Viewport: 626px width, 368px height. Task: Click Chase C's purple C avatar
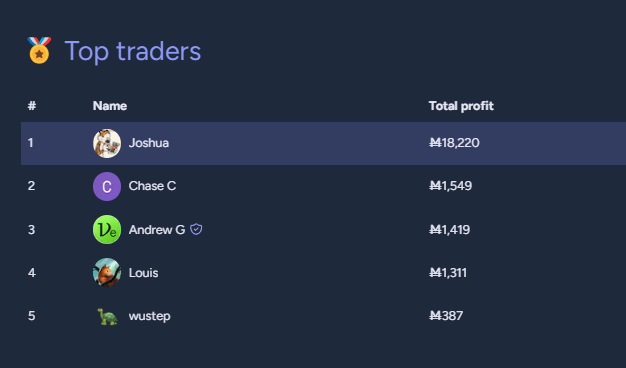tap(107, 186)
